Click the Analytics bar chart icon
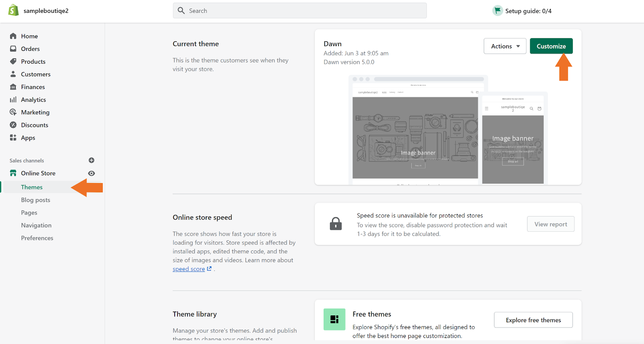644x344 pixels. (13, 99)
